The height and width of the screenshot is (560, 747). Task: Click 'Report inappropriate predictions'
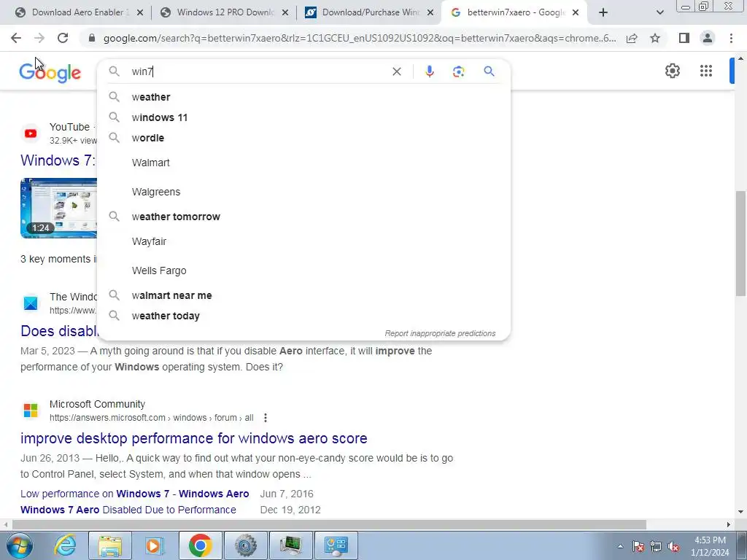440,333
